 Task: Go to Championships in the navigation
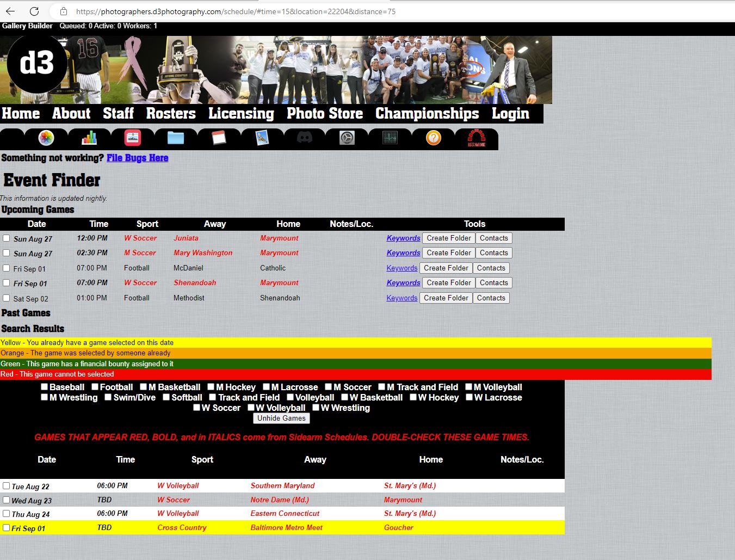pyautogui.click(x=427, y=113)
